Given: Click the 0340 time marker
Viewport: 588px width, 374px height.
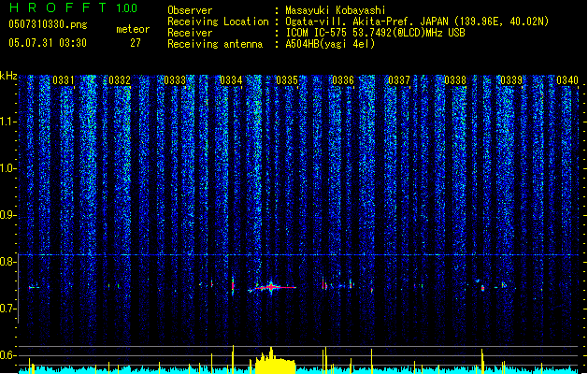Looking at the screenshot, I should (567, 80).
